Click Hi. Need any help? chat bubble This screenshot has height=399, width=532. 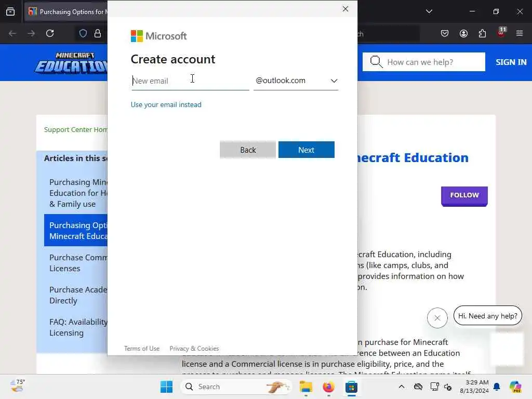[x=487, y=315]
